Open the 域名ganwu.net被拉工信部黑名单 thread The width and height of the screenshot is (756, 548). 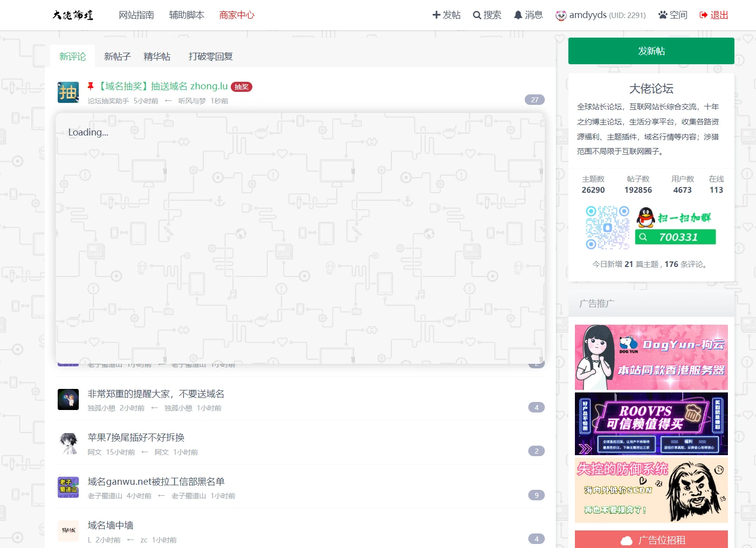click(x=156, y=481)
